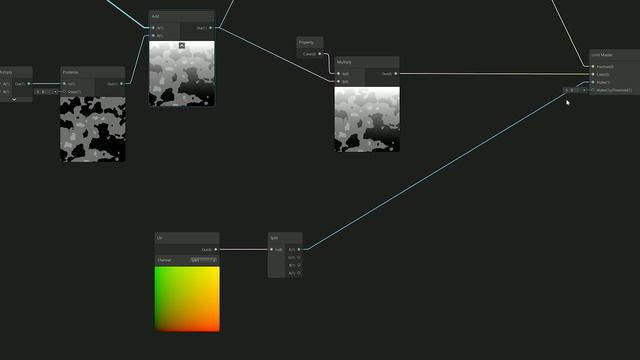Select the Posterize node title bar
This screenshot has width=640, height=360.
coord(93,72)
